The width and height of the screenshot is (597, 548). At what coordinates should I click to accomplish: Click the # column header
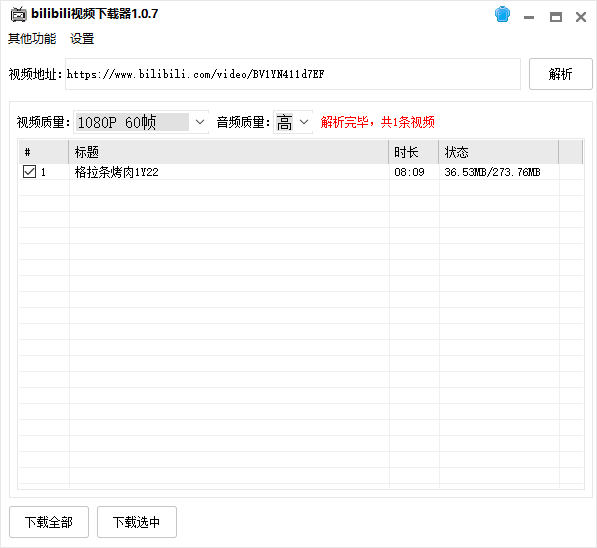(x=44, y=152)
